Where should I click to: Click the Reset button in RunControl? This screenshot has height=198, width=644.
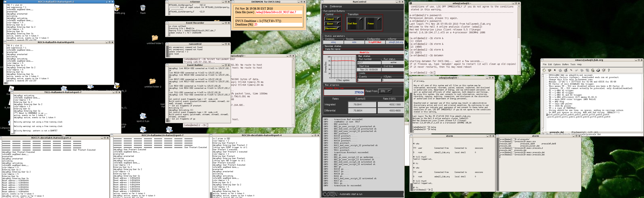[332, 23]
